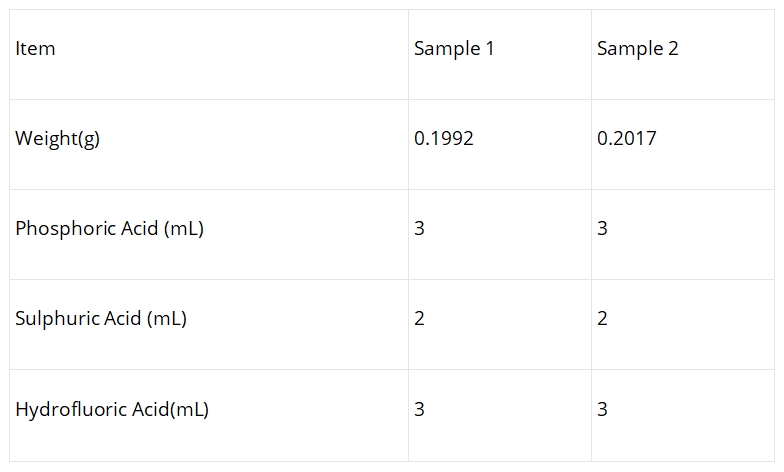784x472 pixels.
Task: Select weight value 0.1992
Action: tap(444, 138)
